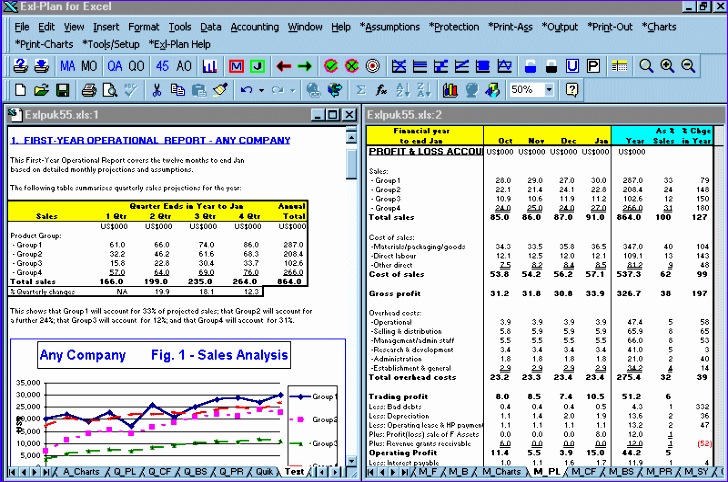This screenshot has height=482, width=728.
Task: Switch to the M_CF sheet tab
Action: pyautogui.click(x=583, y=472)
